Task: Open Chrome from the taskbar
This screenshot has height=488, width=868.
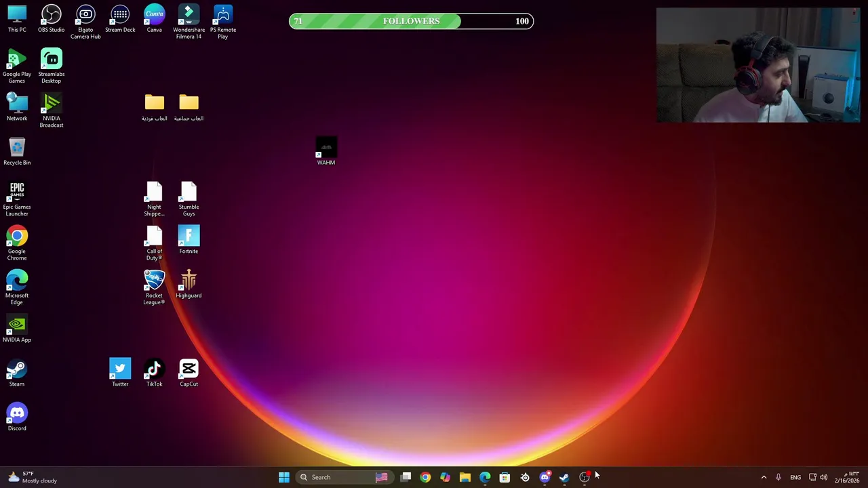Action: click(425, 477)
